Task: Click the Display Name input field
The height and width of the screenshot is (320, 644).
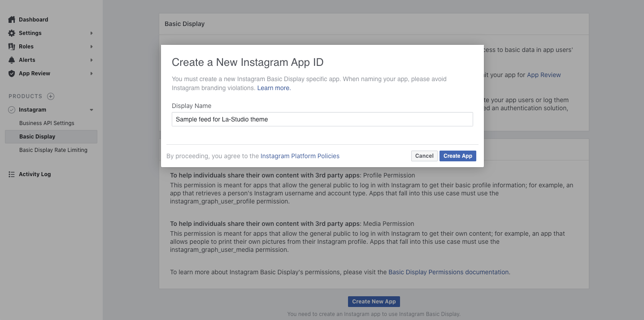Action: (x=322, y=119)
